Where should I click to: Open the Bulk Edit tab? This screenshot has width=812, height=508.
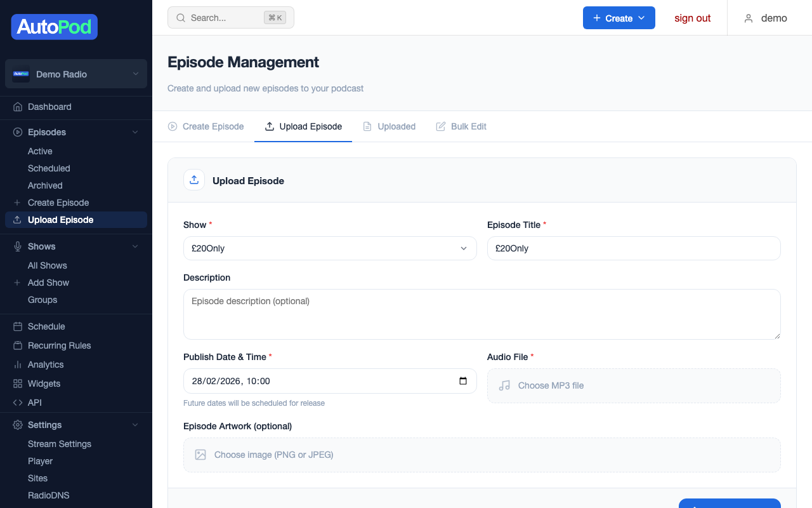(461, 126)
